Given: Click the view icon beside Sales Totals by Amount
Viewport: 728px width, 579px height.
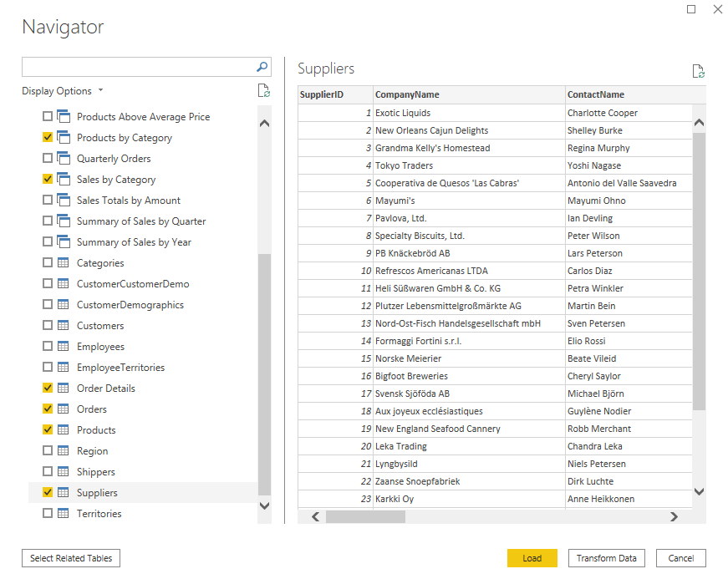Looking at the screenshot, I should click(x=64, y=200).
